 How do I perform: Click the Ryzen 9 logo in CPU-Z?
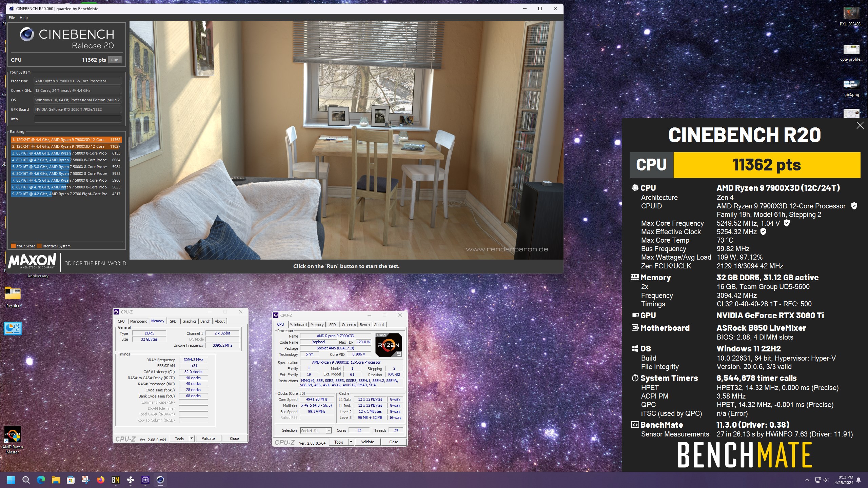pyautogui.click(x=389, y=345)
